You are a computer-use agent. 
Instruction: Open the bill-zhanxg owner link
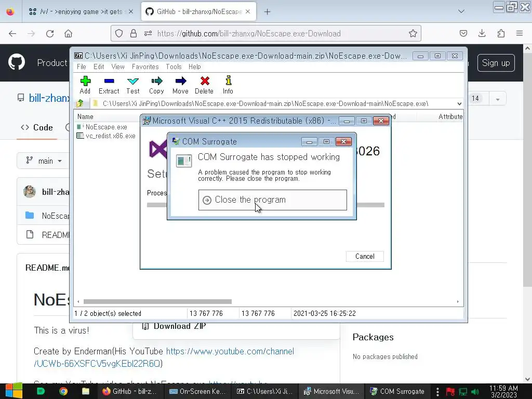49,98
